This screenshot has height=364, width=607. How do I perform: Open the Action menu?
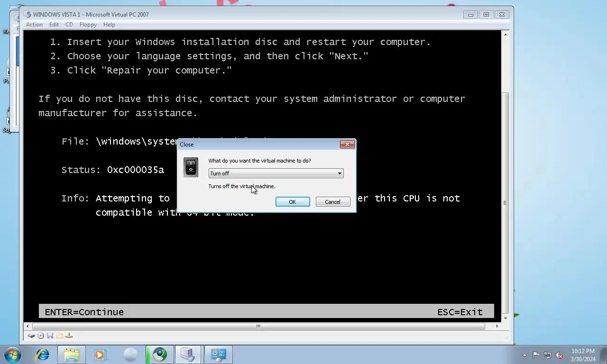[x=34, y=25]
